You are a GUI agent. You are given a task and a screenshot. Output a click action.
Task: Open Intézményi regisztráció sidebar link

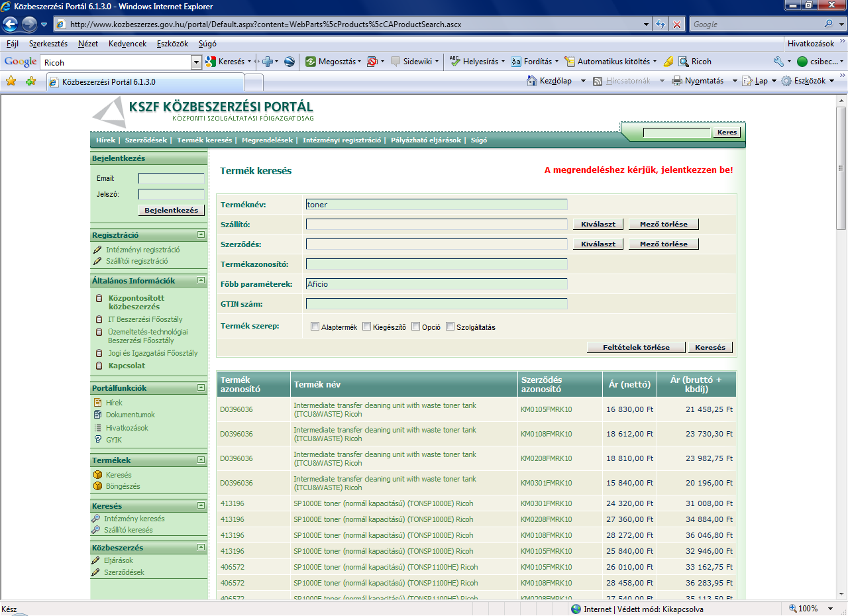142,250
